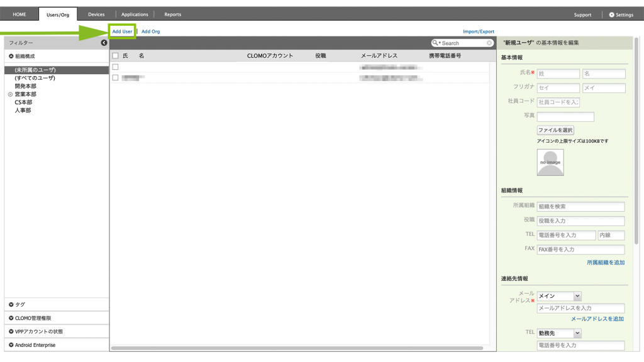This screenshot has width=644, height=362.
Task: Click the 組織を検索 field
Action: (580, 206)
